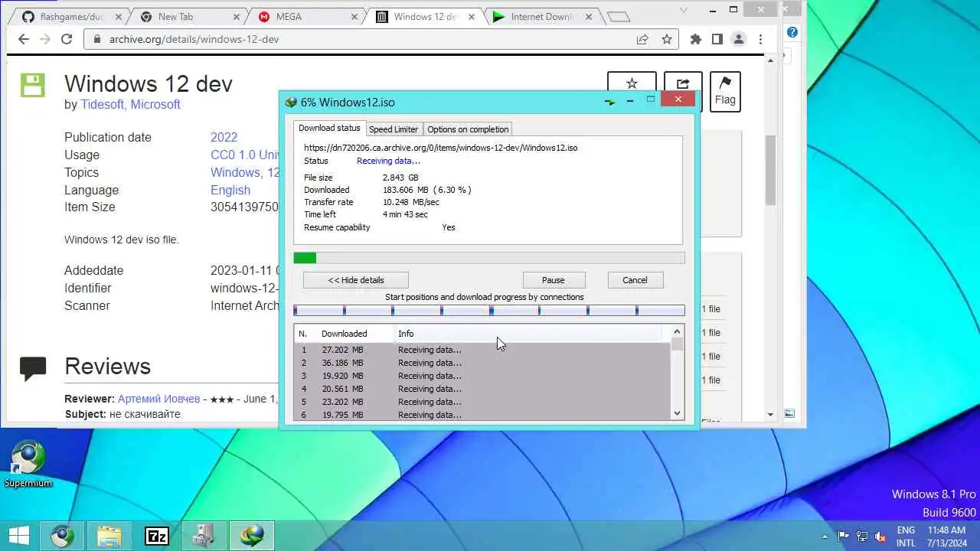Click the favorite star button on archive page

click(632, 83)
